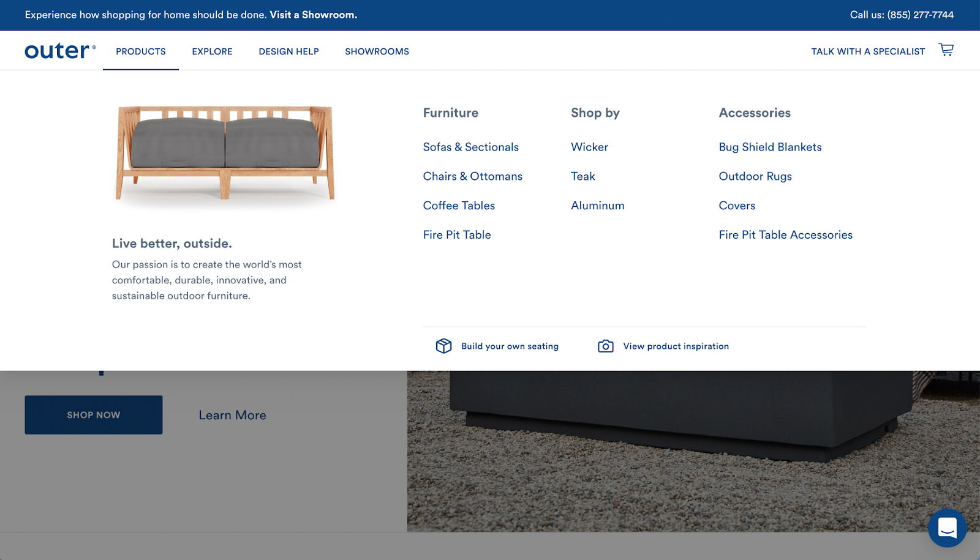Shop by Wicker
Screen dimensions: 980x560
589,147
